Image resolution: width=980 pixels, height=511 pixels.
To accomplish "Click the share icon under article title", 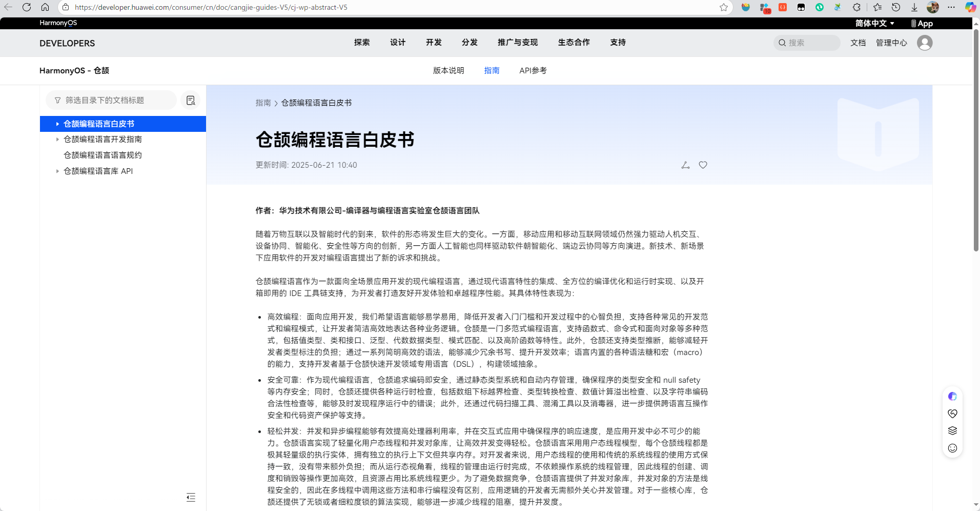I will coord(685,165).
